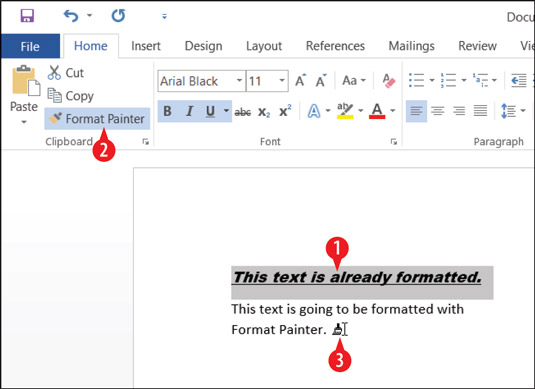This screenshot has width=535, height=389.
Task: Click the Cut button
Action: coord(66,73)
